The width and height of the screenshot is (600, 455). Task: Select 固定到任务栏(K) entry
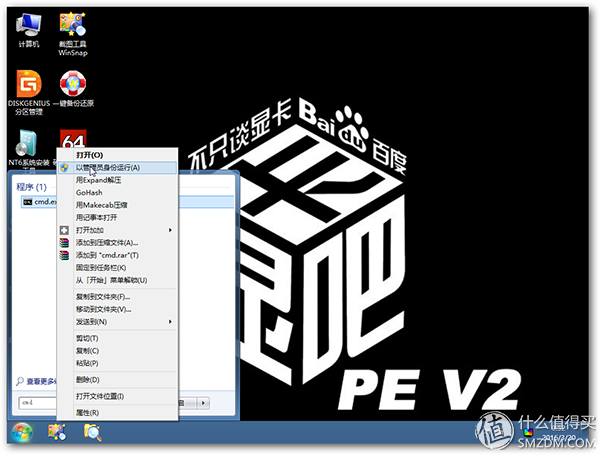point(117,268)
